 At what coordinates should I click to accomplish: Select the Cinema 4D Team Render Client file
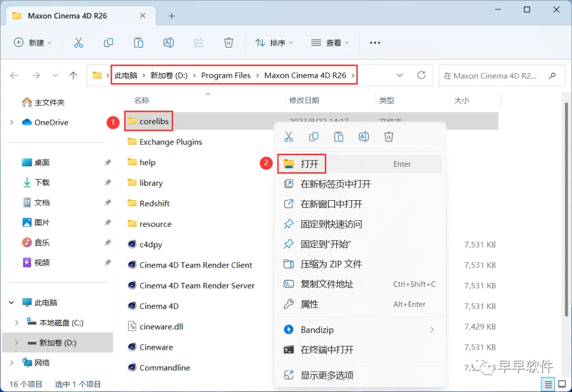point(190,265)
